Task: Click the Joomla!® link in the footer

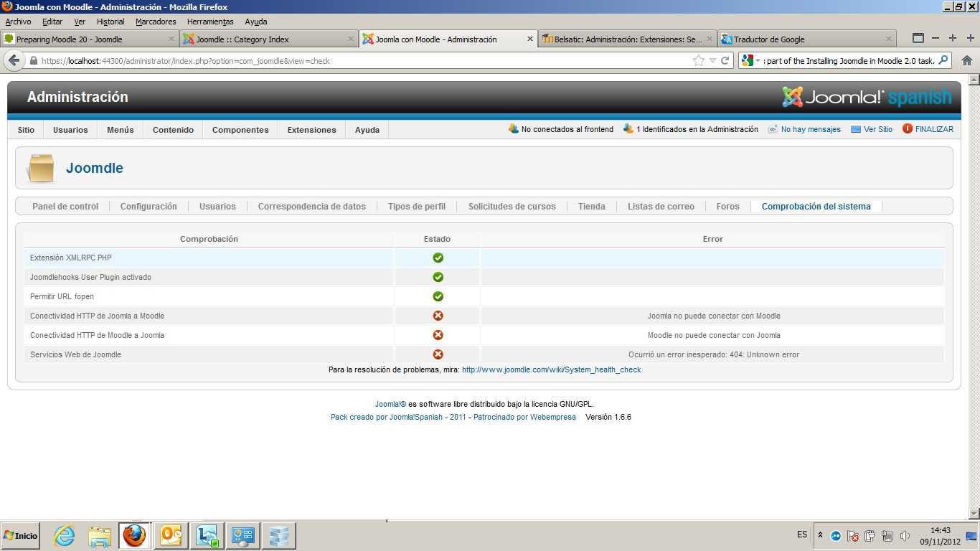Action: click(x=390, y=404)
